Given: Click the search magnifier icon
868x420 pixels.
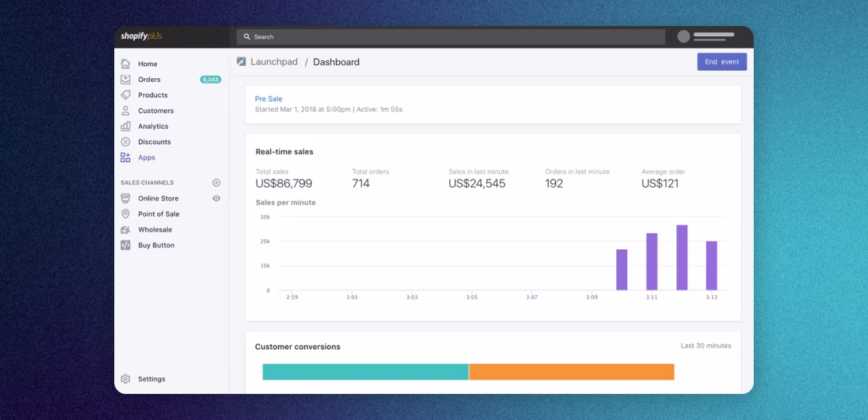Looking at the screenshot, I should tap(247, 37).
